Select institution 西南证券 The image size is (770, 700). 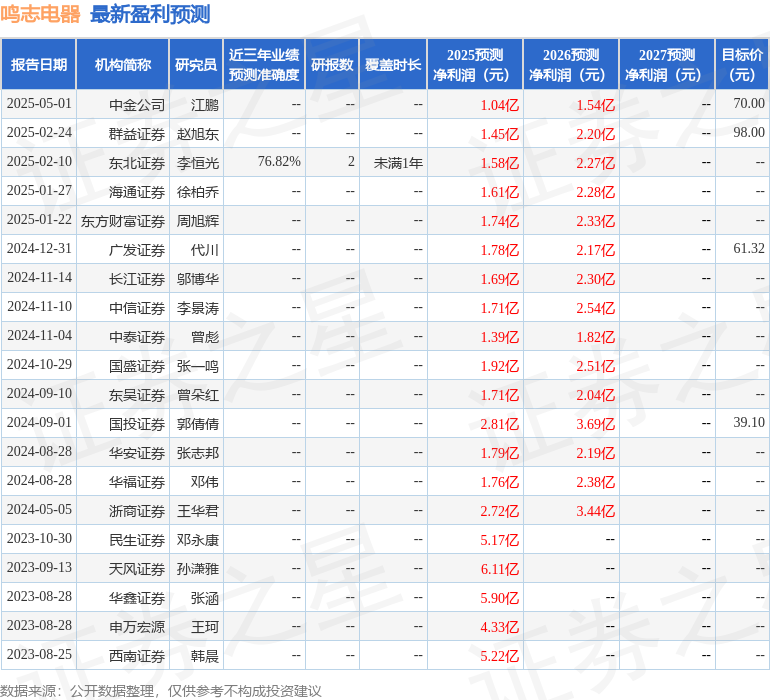click(137, 655)
